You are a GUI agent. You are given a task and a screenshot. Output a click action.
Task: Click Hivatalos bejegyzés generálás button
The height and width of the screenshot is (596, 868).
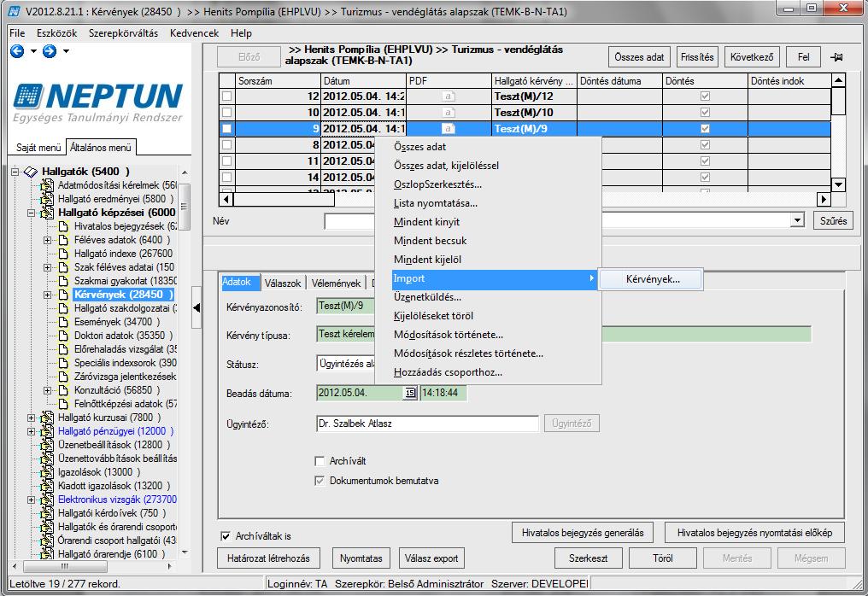pyautogui.click(x=583, y=533)
